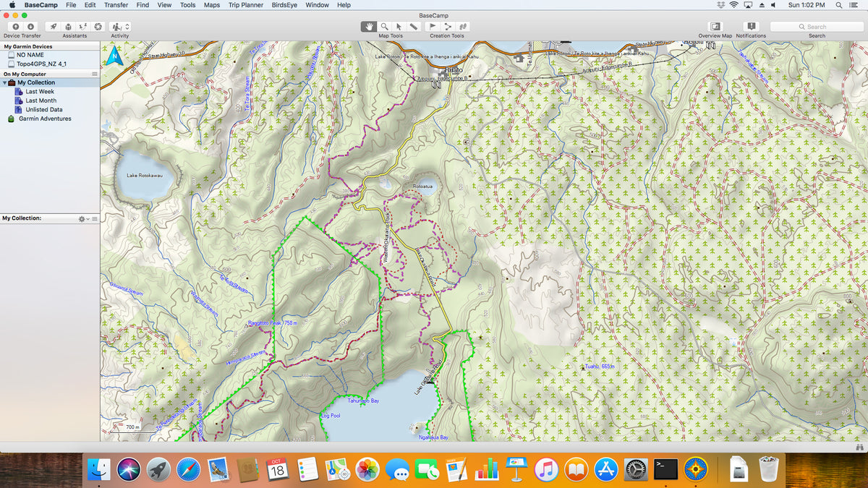Select the arrow Select map tool
This screenshot has width=868, height=488.
coord(399,27)
